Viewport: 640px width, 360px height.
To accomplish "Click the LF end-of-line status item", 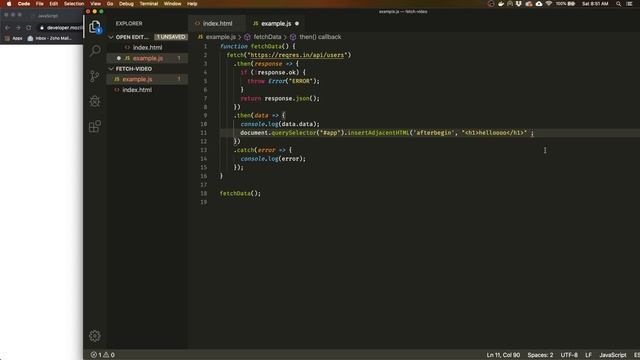I will pos(588,355).
